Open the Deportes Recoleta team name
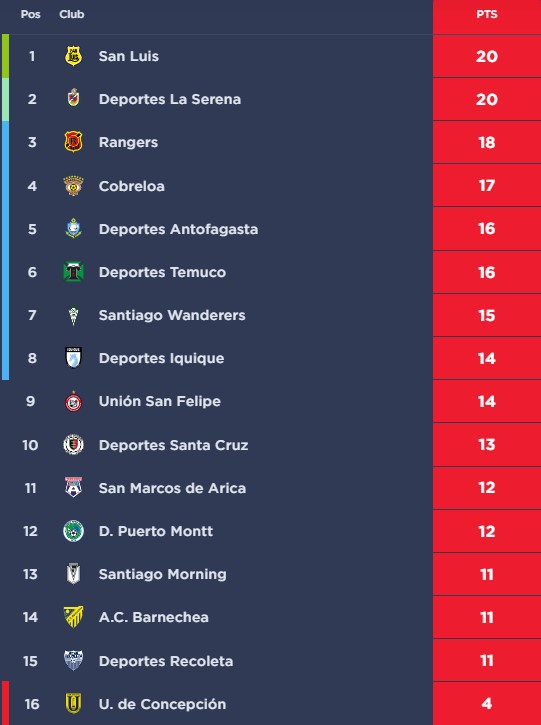541x725 pixels. (x=166, y=661)
